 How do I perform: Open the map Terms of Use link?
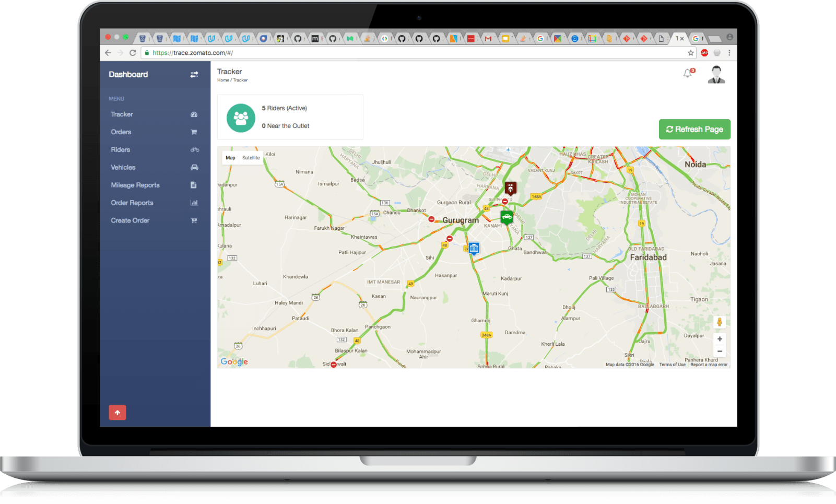click(672, 365)
